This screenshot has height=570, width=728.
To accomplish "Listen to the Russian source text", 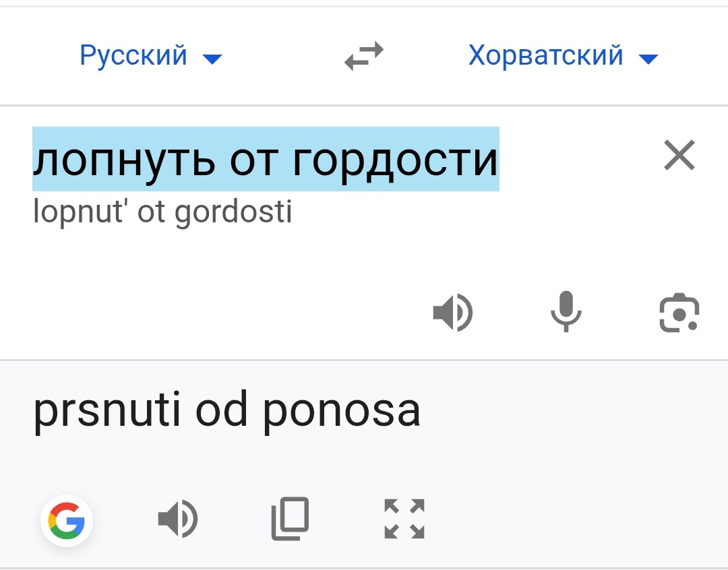I will coord(453,313).
